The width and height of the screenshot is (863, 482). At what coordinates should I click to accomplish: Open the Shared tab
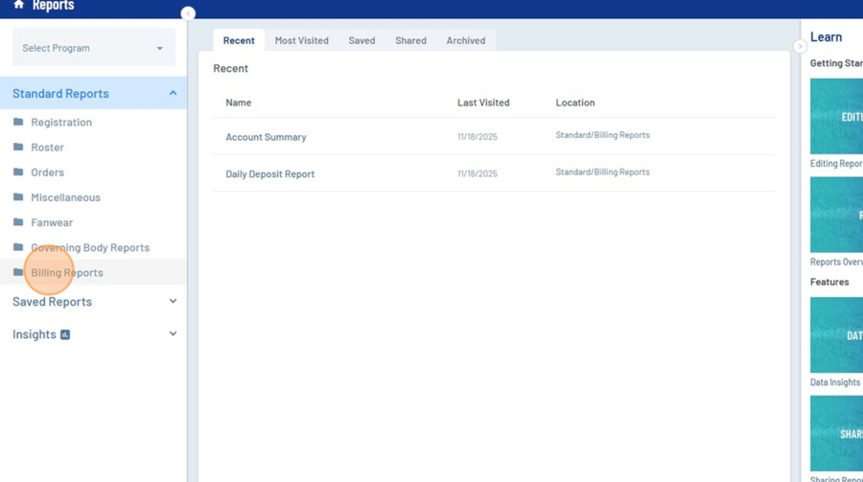410,41
